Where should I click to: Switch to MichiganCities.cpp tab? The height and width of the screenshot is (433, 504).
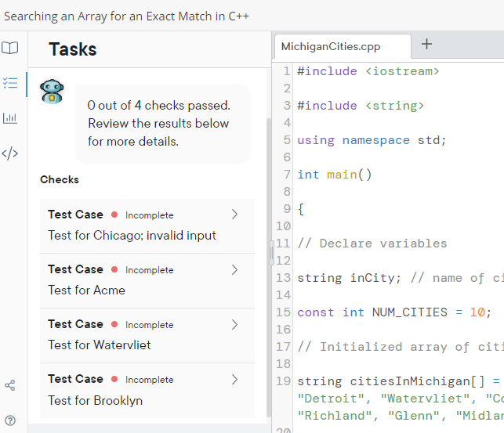pos(343,46)
